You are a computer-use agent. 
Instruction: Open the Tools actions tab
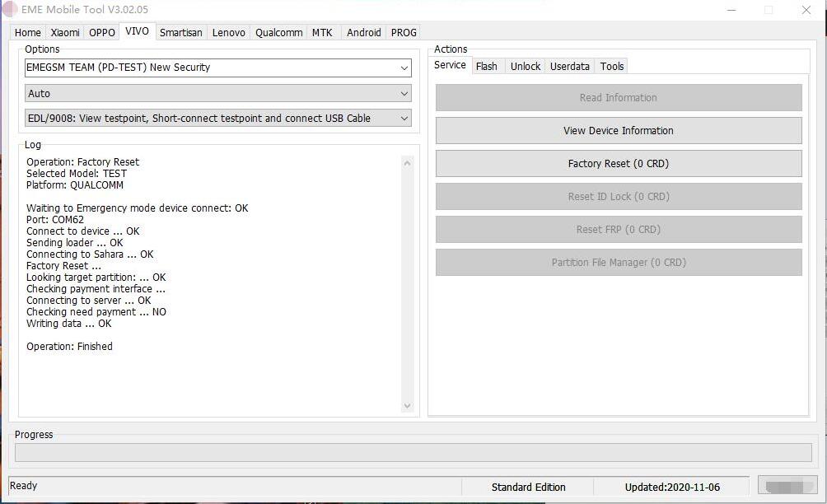pyautogui.click(x=612, y=67)
